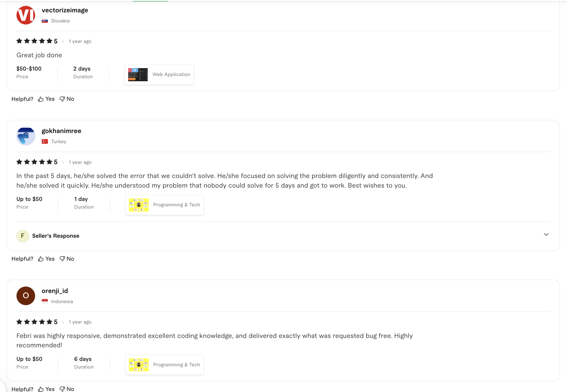
Task: Select the username gokhanimree
Action: pyautogui.click(x=61, y=131)
